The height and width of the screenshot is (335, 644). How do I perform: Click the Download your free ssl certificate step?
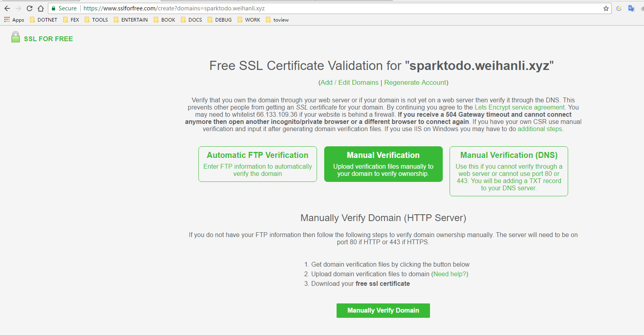[361, 283]
